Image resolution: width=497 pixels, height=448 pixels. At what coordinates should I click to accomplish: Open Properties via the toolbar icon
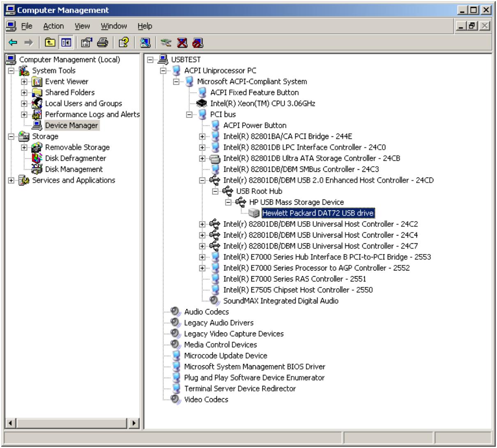87,42
